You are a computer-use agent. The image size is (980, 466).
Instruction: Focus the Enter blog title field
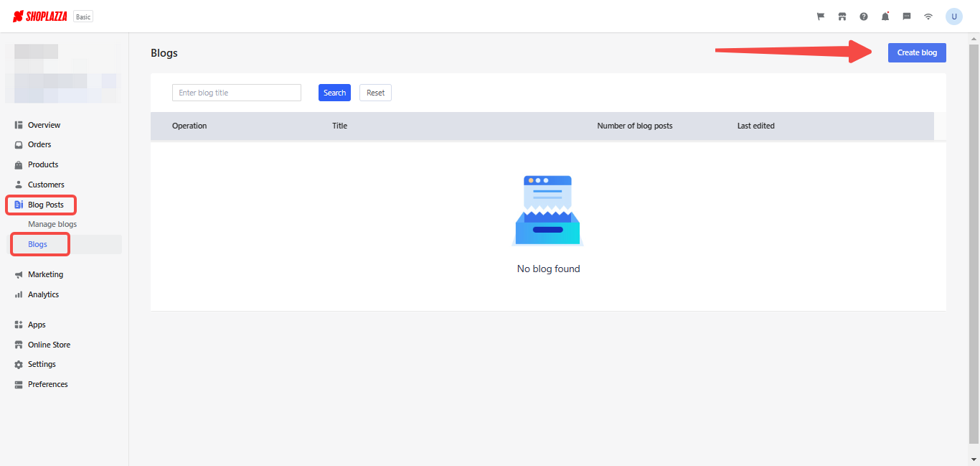click(x=237, y=93)
